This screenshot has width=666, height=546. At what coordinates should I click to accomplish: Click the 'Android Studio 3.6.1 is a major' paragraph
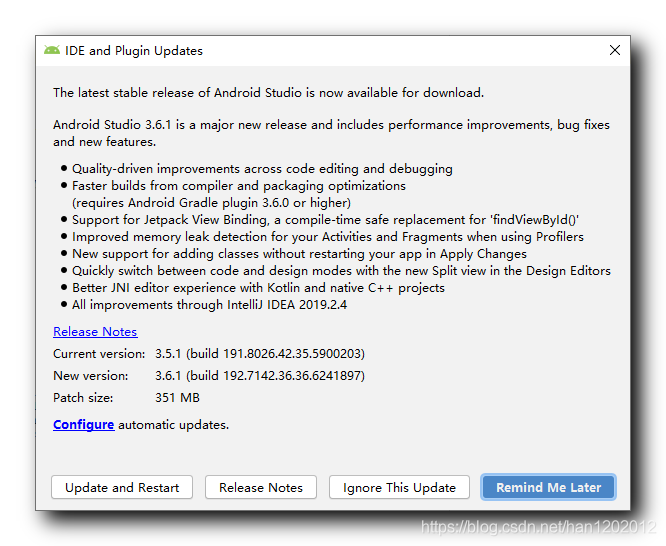(x=331, y=133)
